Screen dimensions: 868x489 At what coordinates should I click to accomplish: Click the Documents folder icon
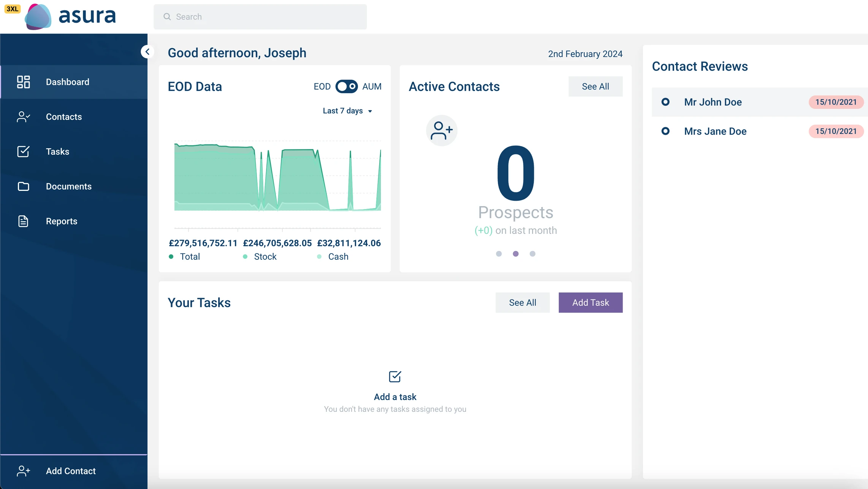[23, 186]
